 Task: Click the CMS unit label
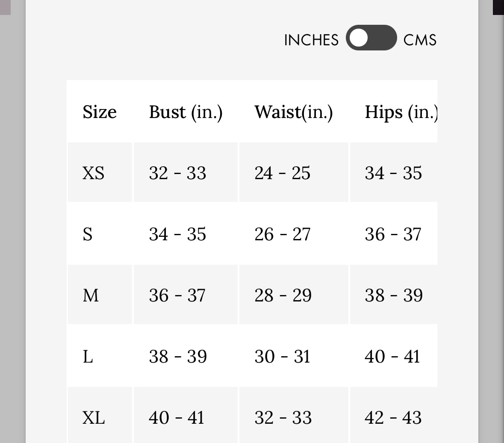point(420,40)
